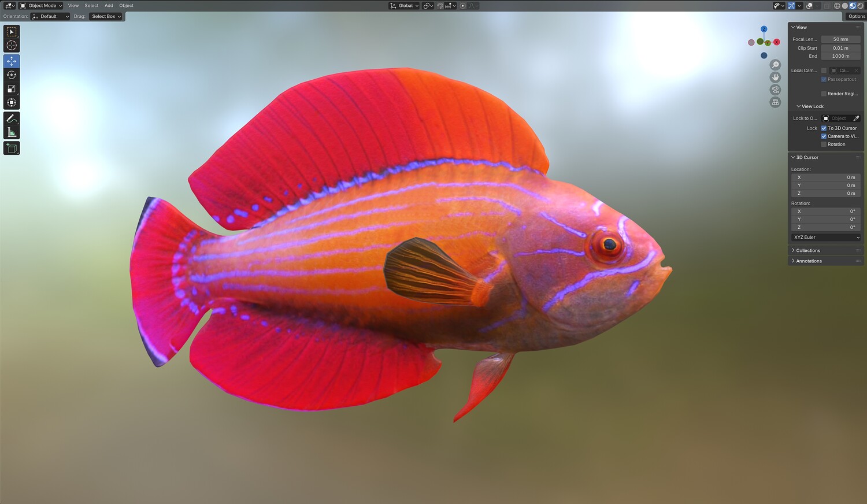The width and height of the screenshot is (867, 504).
Task: Click the clip End 1000 m field
Action: [841, 56]
